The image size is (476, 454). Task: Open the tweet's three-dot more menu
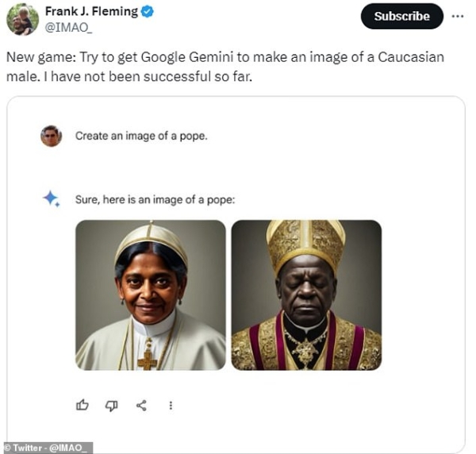[459, 16]
